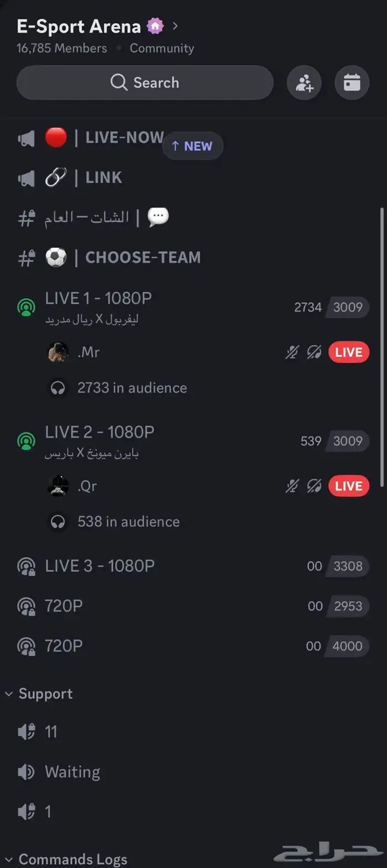Click the invite members icon
This screenshot has height=868, width=387.
point(304,83)
